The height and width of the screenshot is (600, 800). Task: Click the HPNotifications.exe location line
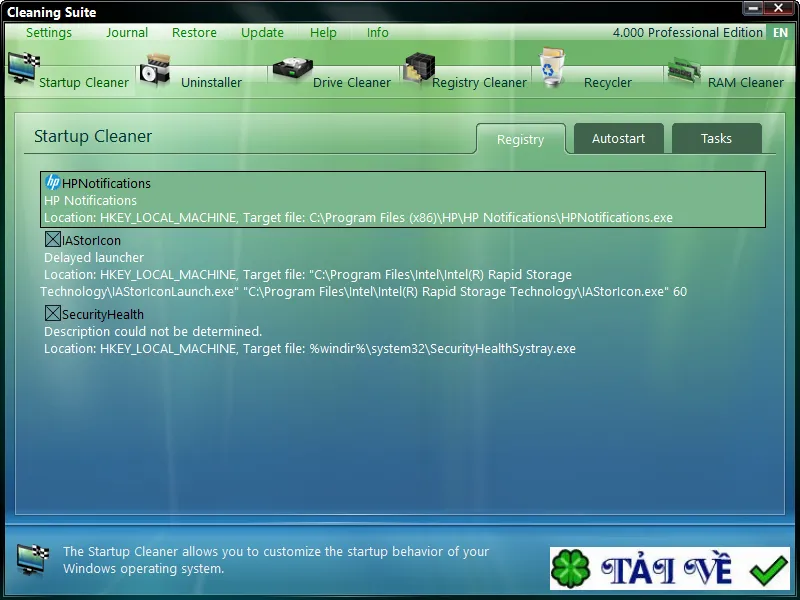coord(358,218)
